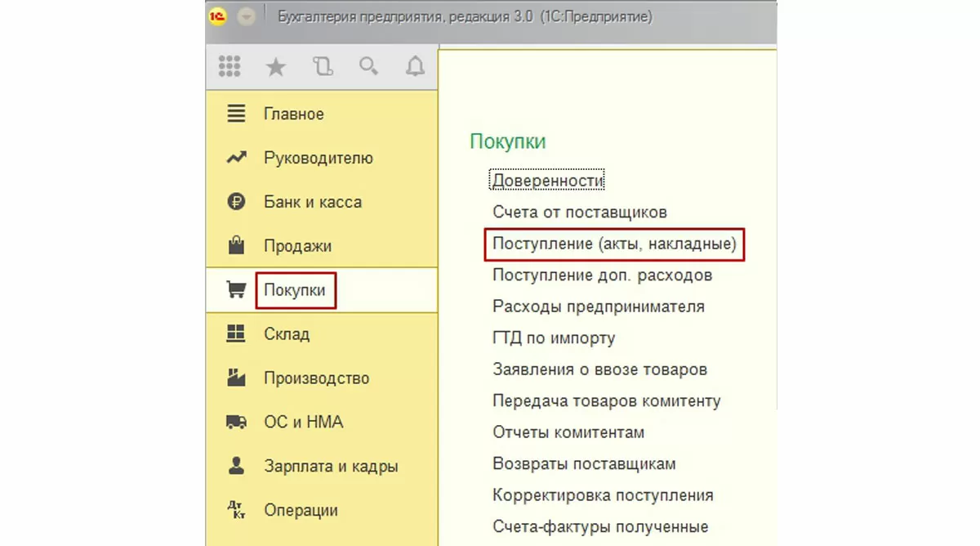
Task: Open the Операции section
Action: pos(322,511)
